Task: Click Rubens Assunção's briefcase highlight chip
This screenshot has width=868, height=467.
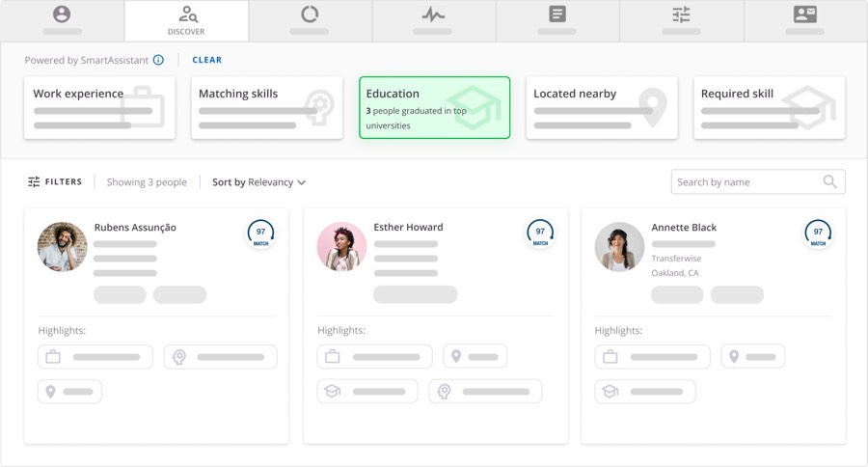Action: click(x=95, y=357)
